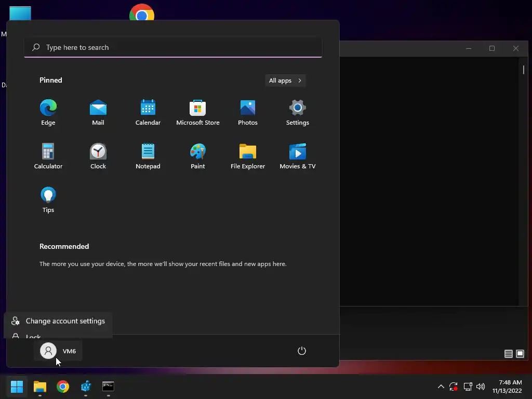Open File Explorer from the taskbar
This screenshot has width=532, height=399.
point(39,387)
